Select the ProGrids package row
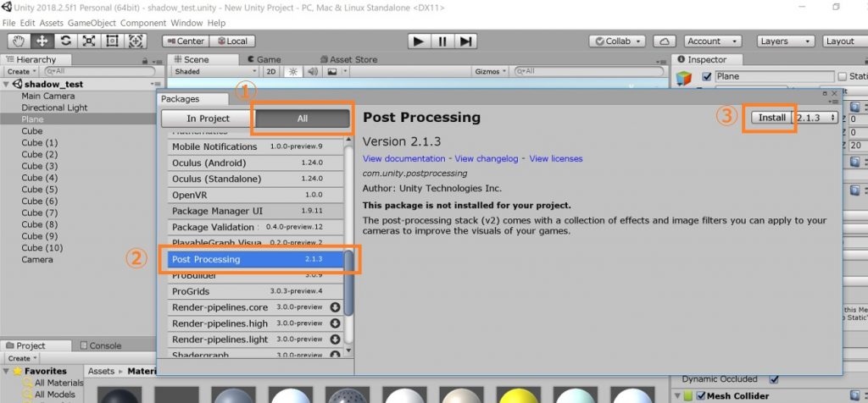 [x=256, y=291]
